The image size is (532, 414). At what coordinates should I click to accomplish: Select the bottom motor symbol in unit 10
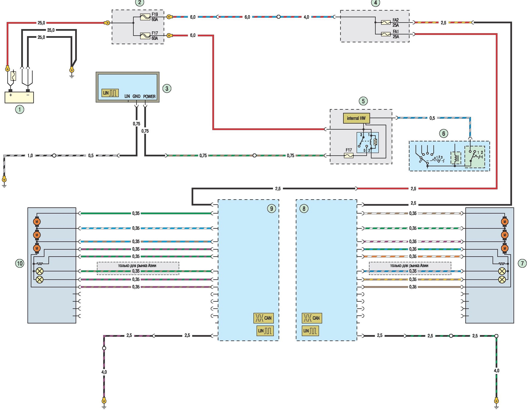[x=37, y=248]
